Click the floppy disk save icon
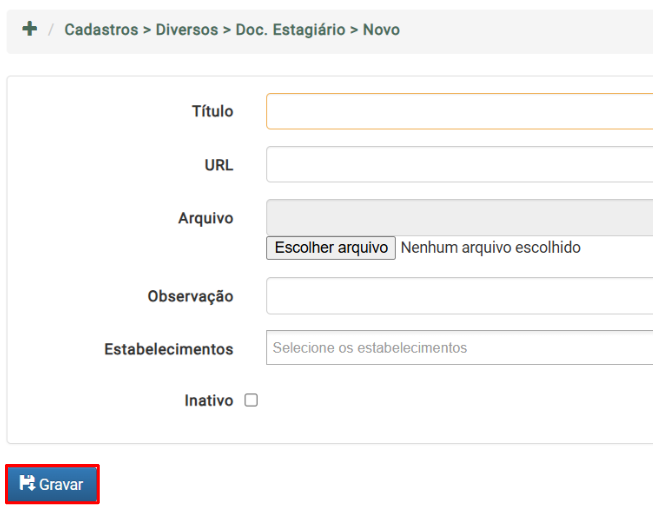Screen dimensions: 653x512 27,483
